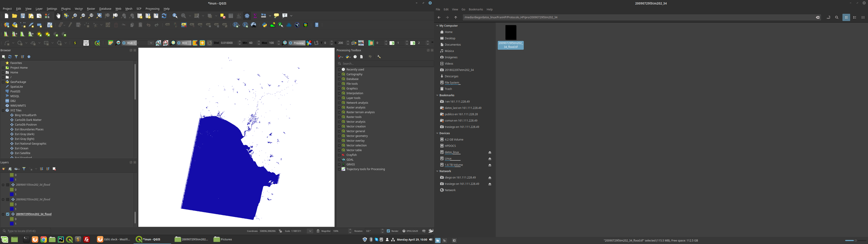Open statistical summary sigma tool
This screenshot has height=244, width=868.
click(x=255, y=16)
